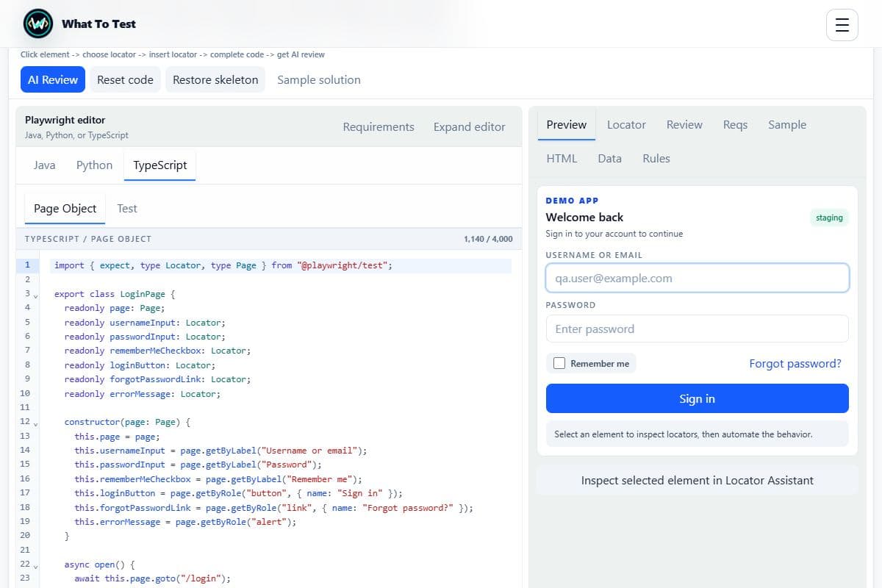Click the What To Test logo icon
This screenshot has height=588, width=882.
tap(37, 24)
